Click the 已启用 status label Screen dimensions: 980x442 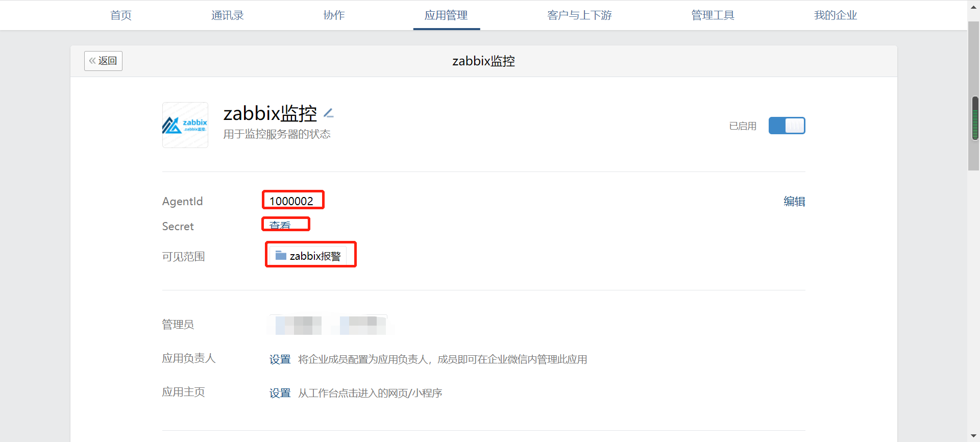[743, 126]
